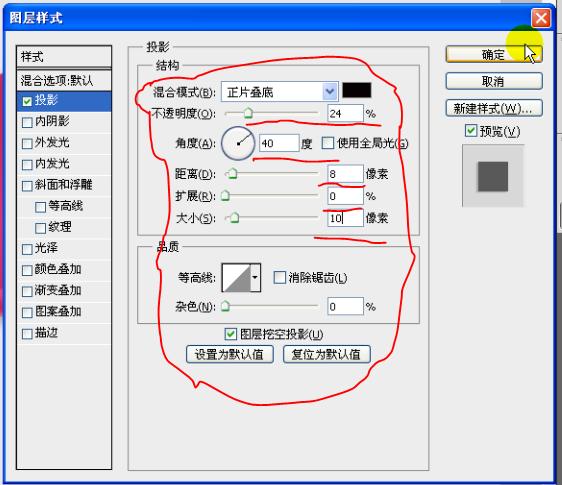Select the 内阴影 style row label

click(52, 121)
